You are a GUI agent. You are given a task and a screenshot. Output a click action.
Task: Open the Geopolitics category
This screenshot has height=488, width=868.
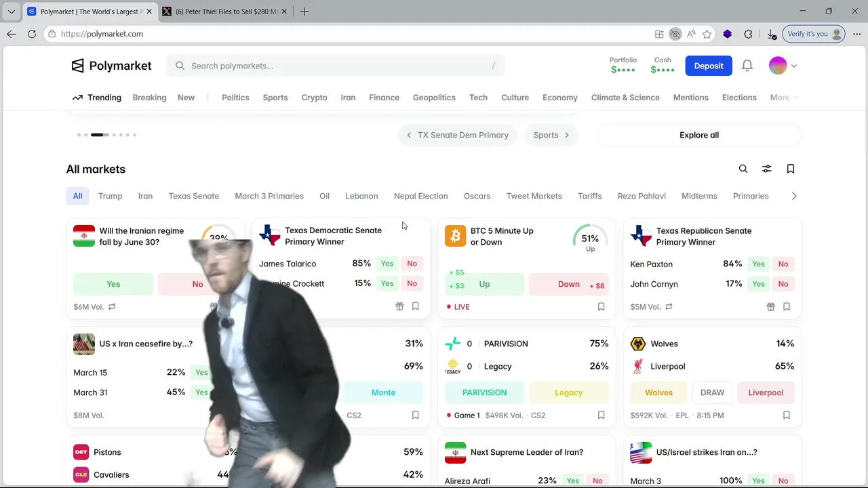434,98
